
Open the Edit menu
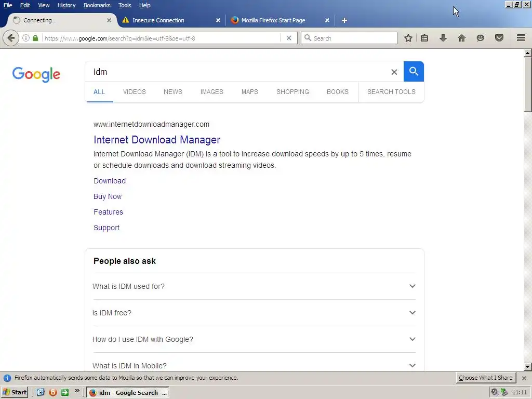pyautogui.click(x=25, y=5)
